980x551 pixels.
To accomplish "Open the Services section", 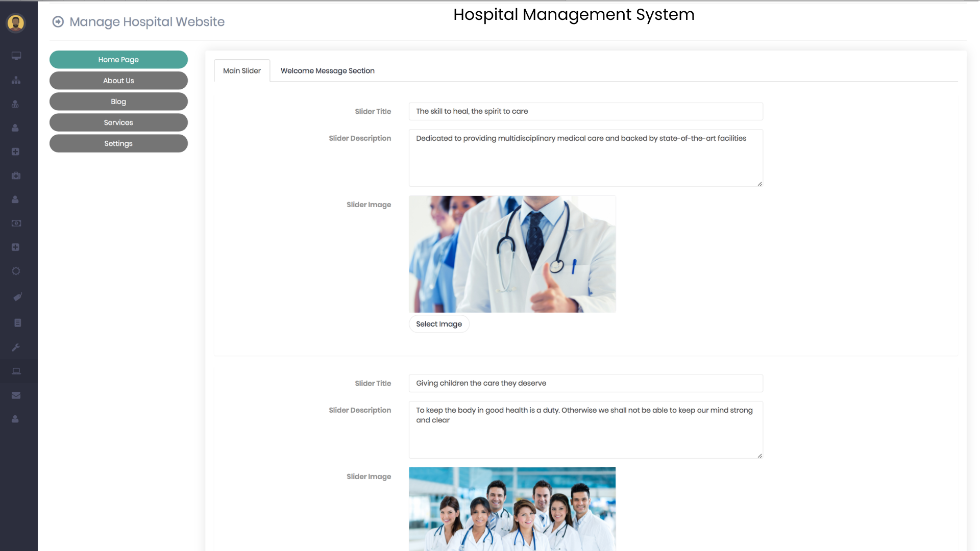I will point(118,122).
